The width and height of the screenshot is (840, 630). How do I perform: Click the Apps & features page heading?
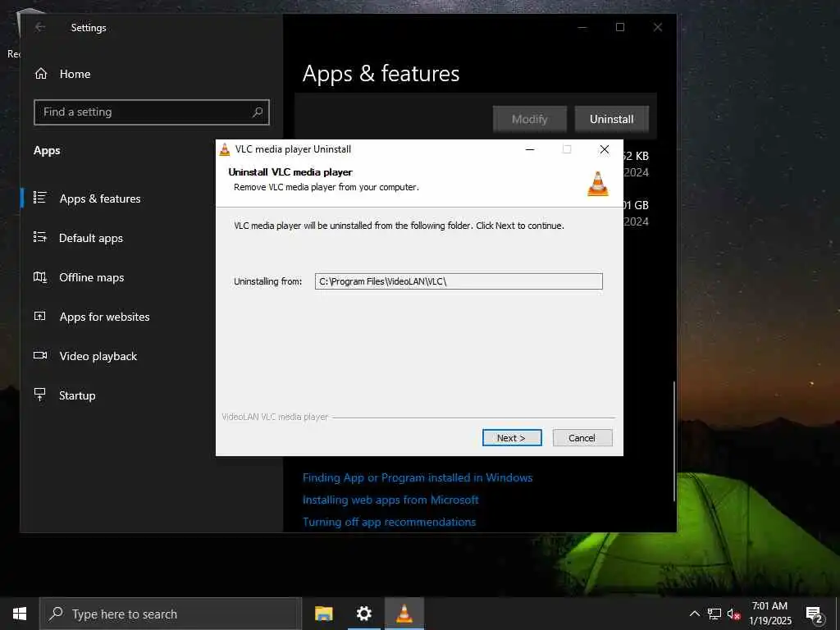pyautogui.click(x=381, y=73)
